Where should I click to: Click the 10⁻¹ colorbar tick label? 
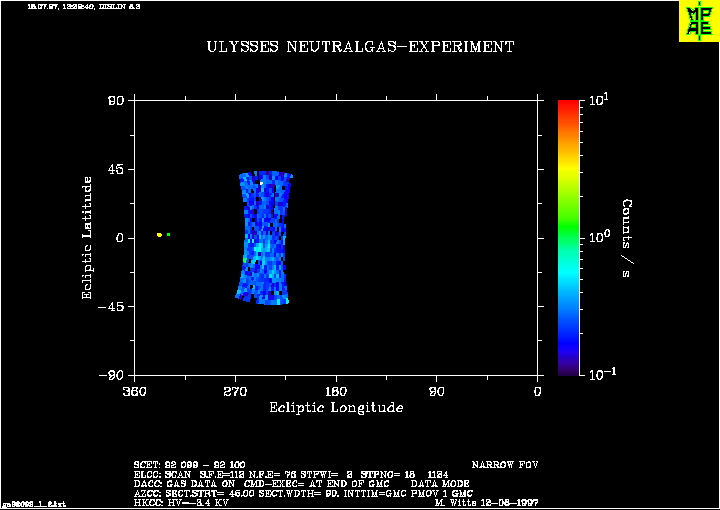click(603, 373)
